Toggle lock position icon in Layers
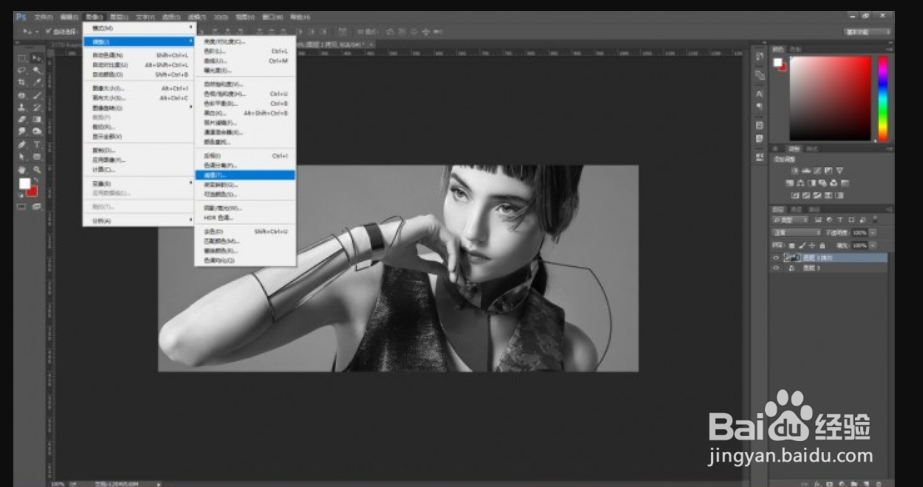The width and height of the screenshot is (923, 487). pyautogui.click(x=812, y=246)
